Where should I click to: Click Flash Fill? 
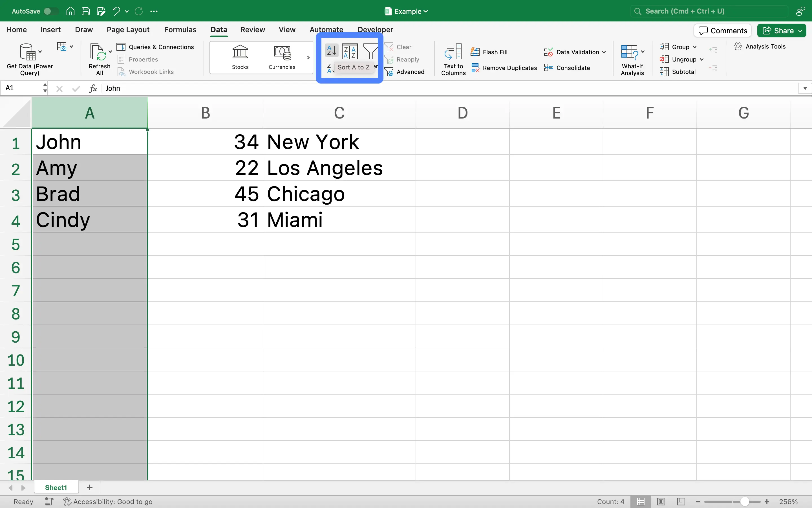[x=489, y=52]
